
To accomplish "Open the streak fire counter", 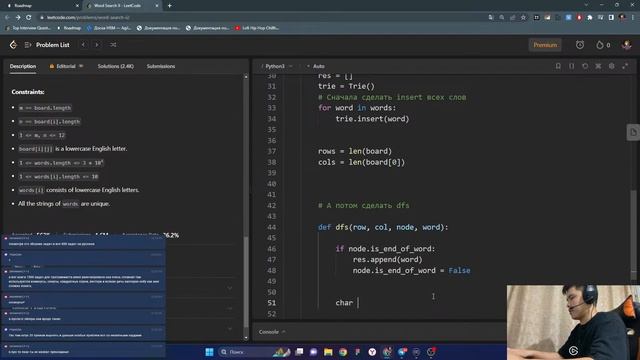I will [603, 45].
